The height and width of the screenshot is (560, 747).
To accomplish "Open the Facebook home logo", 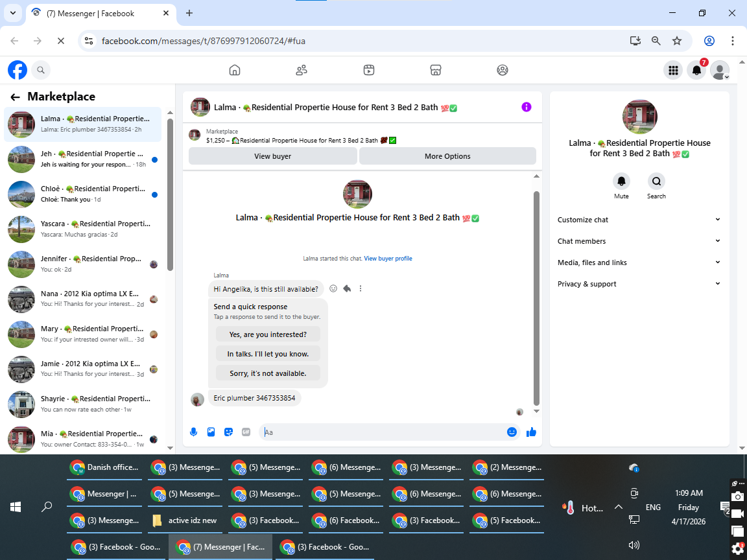I will click(x=17, y=70).
